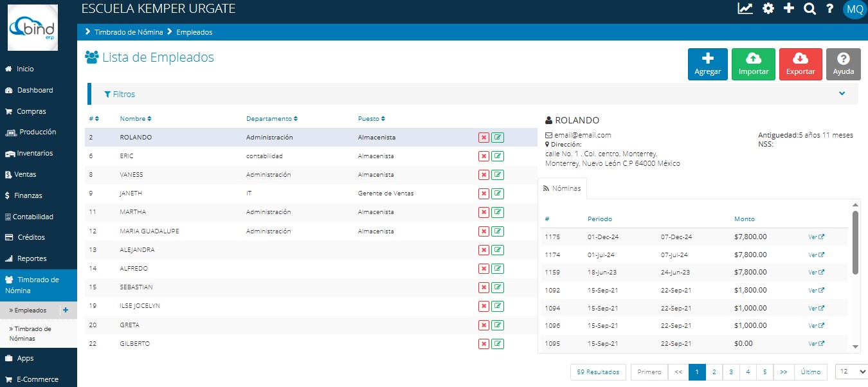Open settings gear icon in top bar
The height and width of the screenshot is (387, 868).
pos(768,9)
